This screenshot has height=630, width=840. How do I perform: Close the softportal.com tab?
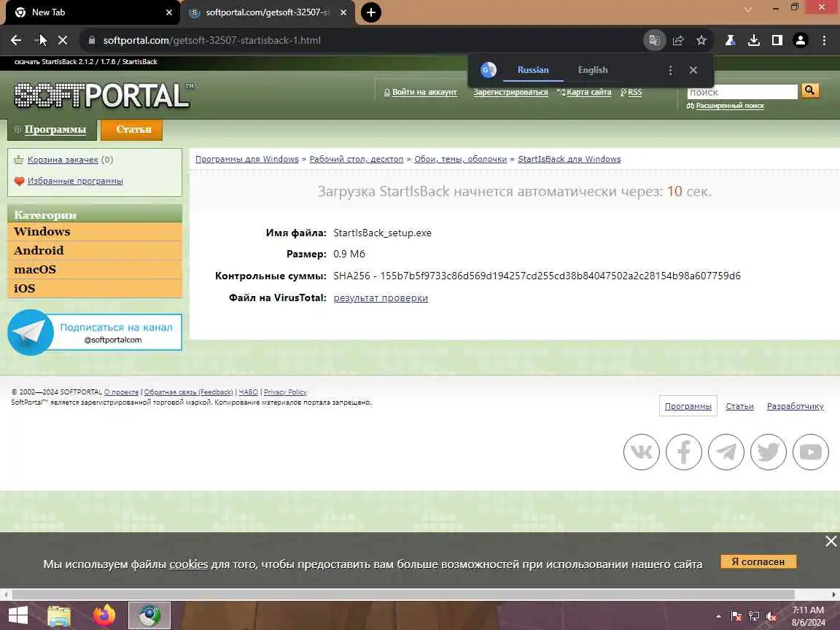tap(343, 12)
